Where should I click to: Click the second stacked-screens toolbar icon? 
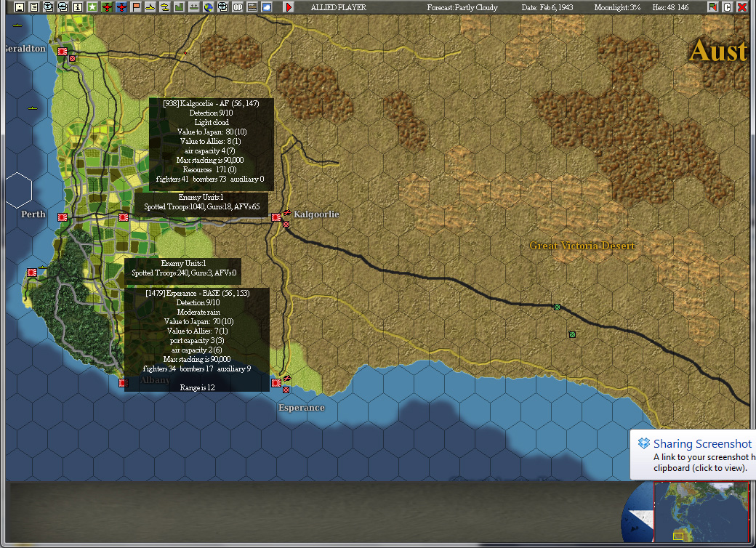tap(63, 7)
